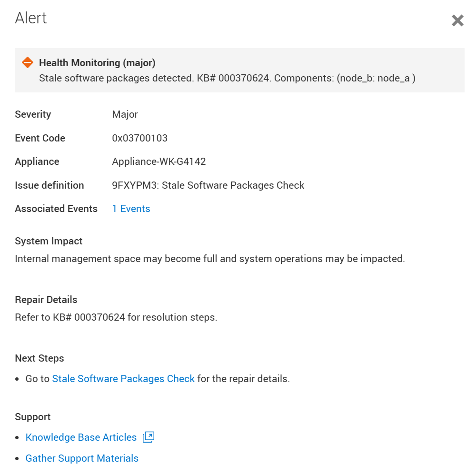
Task: Open the 1 Events link
Action: pos(131,209)
